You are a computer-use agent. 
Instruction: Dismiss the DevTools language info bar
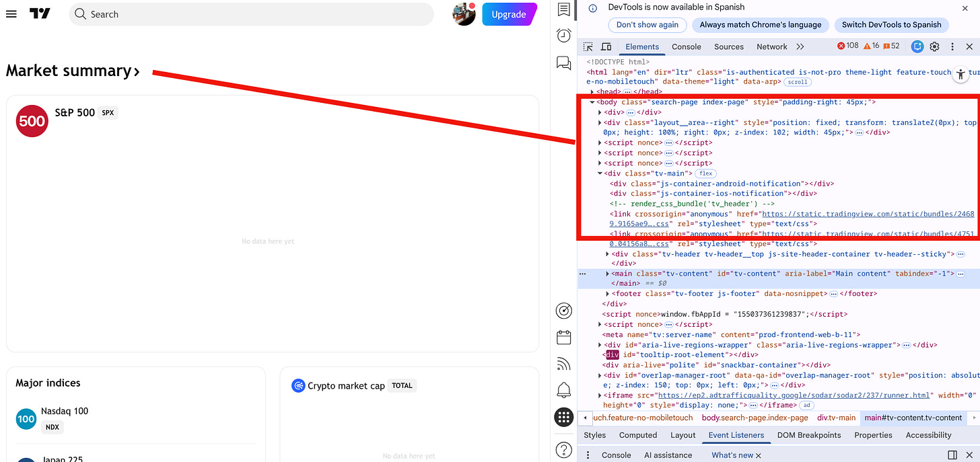pos(965,8)
